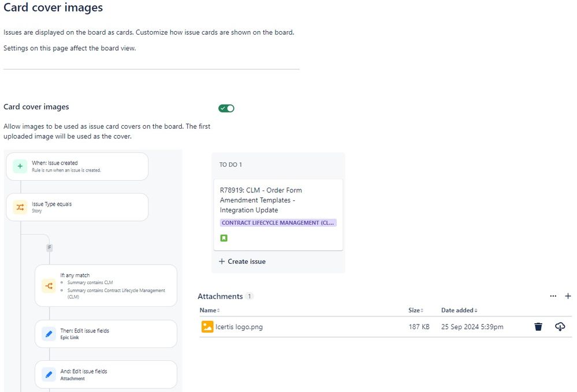
Task: Click the Attachment edit pencil icon
Action: (49, 375)
